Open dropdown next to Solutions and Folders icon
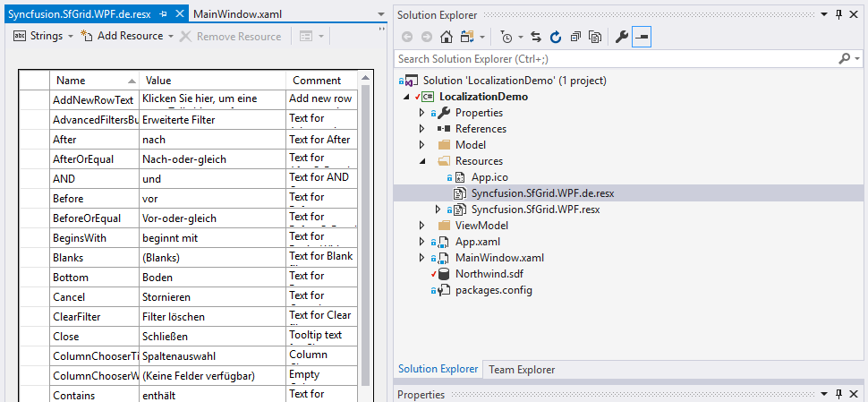 point(482,38)
